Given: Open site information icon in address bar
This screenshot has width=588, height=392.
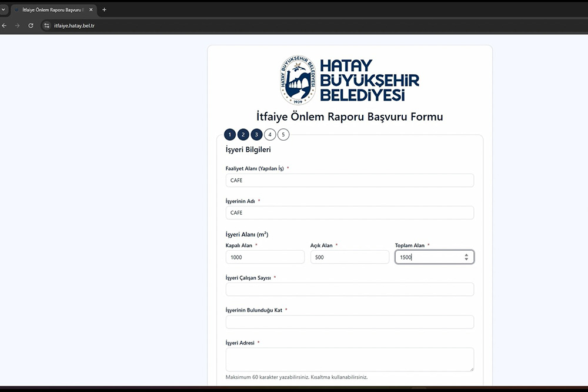Looking at the screenshot, I should (47, 26).
